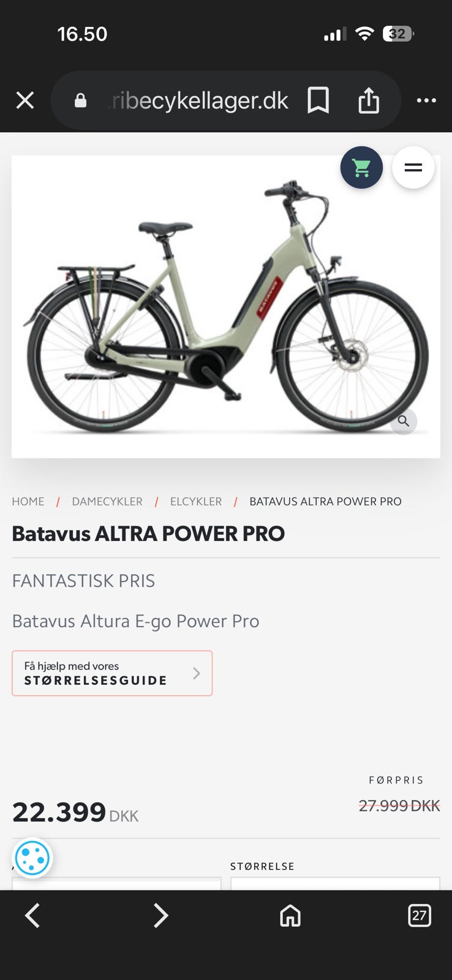Image resolution: width=452 pixels, height=980 pixels.
Task: Tap the ribecykellager.dk address field
Action: point(198,100)
